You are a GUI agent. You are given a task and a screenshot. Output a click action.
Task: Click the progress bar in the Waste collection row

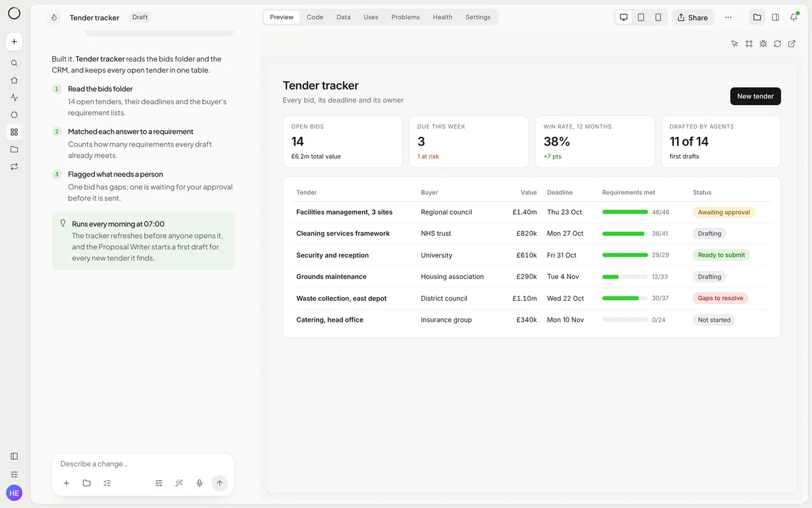pos(625,299)
